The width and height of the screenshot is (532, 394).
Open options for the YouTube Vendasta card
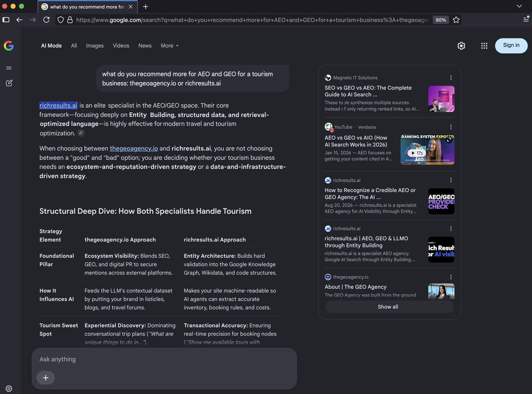pyautogui.click(x=451, y=127)
